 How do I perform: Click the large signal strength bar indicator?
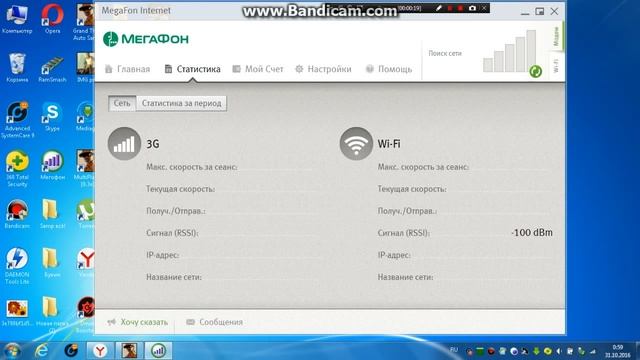pos(509,51)
